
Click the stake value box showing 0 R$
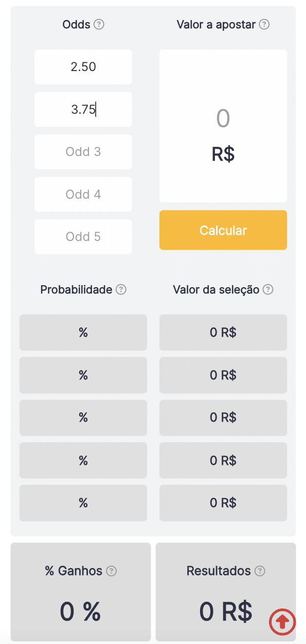[223, 126]
